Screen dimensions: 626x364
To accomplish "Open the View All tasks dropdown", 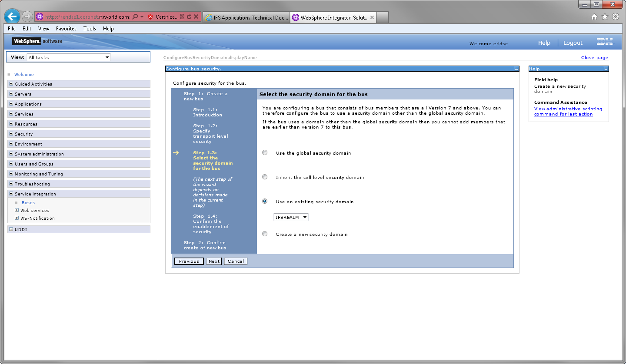I will click(68, 57).
